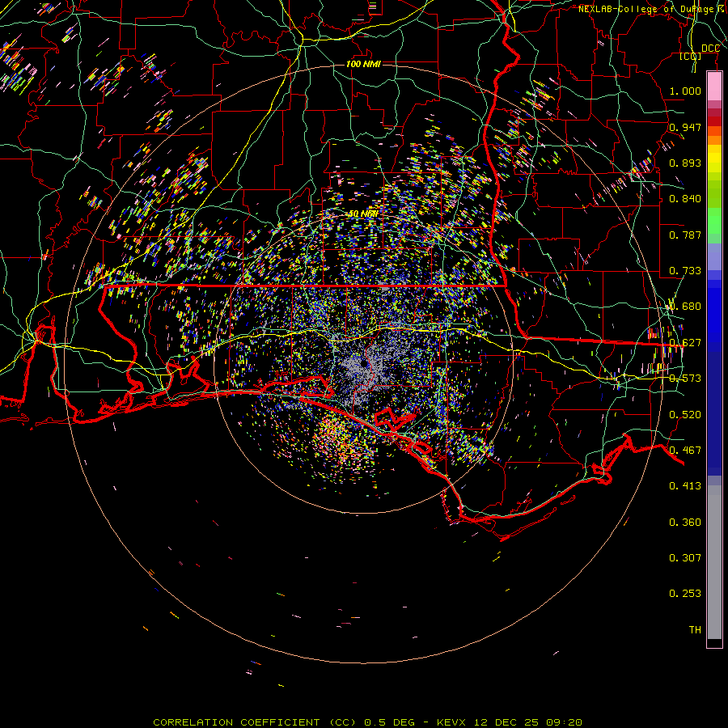The height and width of the screenshot is (728, 728).
Task: Select the 0.787 scale value
Action: pyautogui.click(x=685, y=235)
